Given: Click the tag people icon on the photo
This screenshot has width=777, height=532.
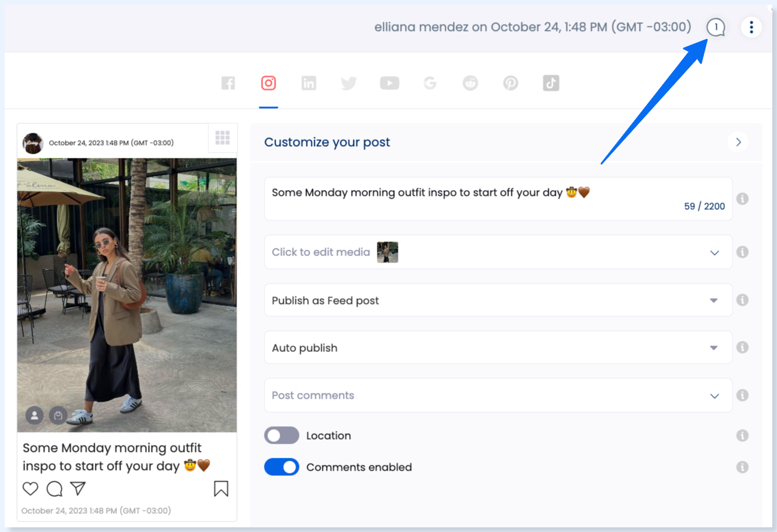Looking at the screenshot, I should pos(35,416).
